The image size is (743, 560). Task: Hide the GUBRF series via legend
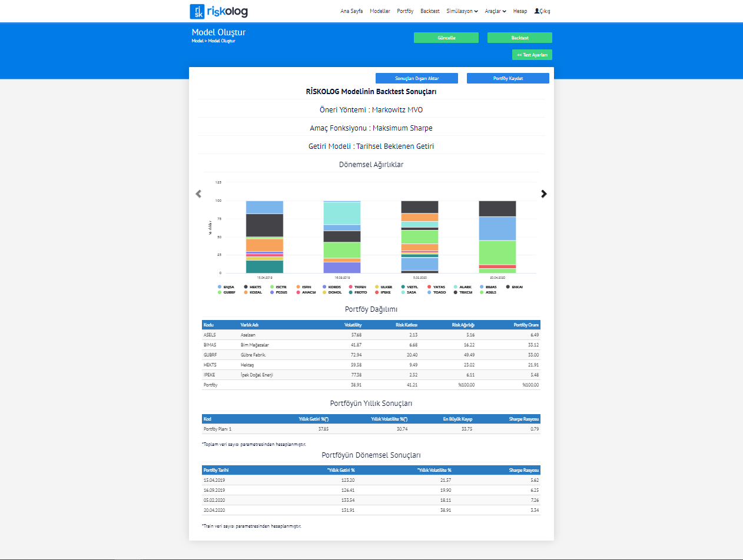227,292
